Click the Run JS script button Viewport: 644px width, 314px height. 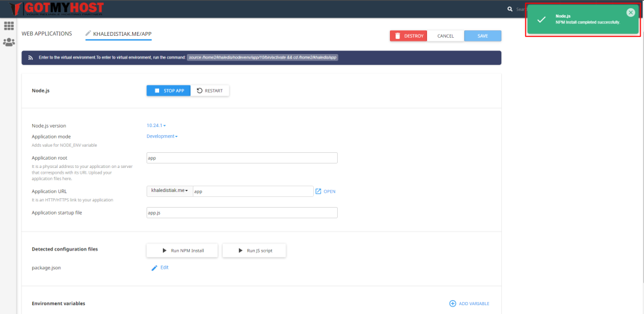tap(254, 250)
